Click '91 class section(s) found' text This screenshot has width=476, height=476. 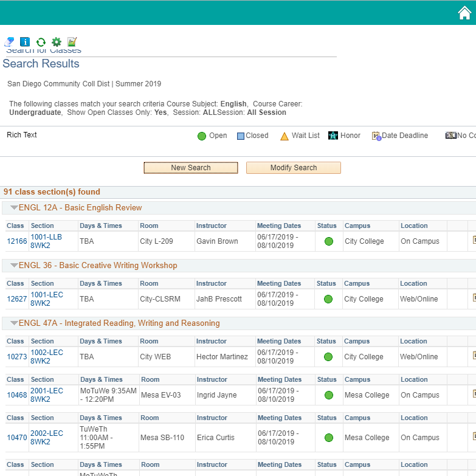tap(52, 192)
